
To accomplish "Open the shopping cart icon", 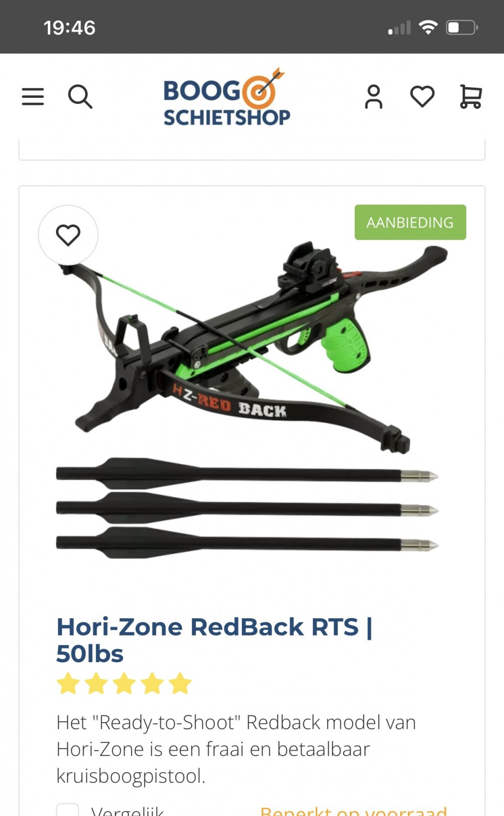I will click(x=471, y=96).
